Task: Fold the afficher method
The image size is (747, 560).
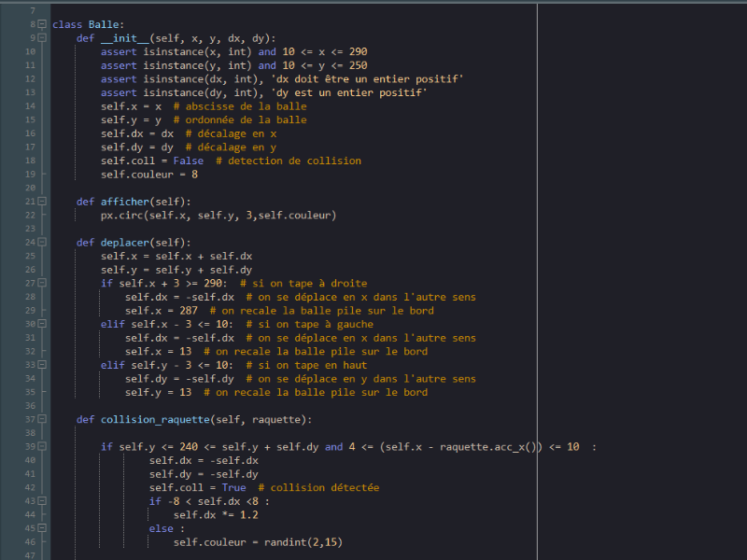Action: pos(42,202)
